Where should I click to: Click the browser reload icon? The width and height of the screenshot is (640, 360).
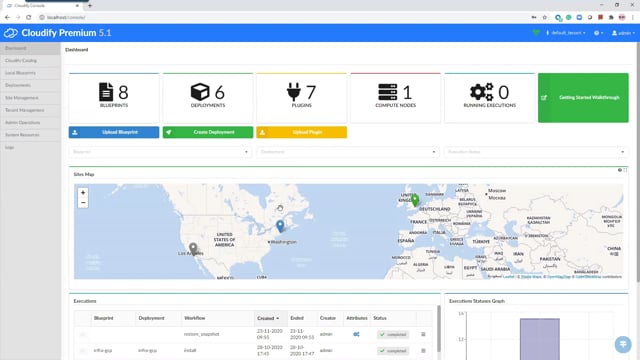pyautogui.click(x=29, y=18)
